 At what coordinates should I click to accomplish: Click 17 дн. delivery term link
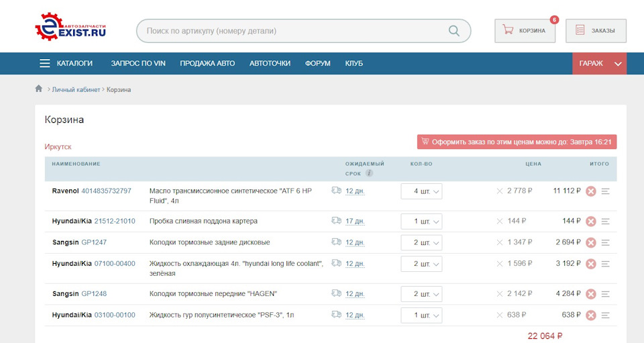(355, 222)
